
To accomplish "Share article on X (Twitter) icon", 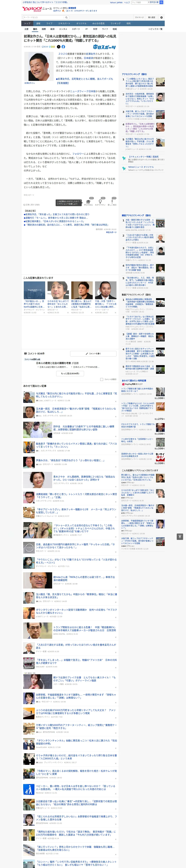I will tap(59, 47).
